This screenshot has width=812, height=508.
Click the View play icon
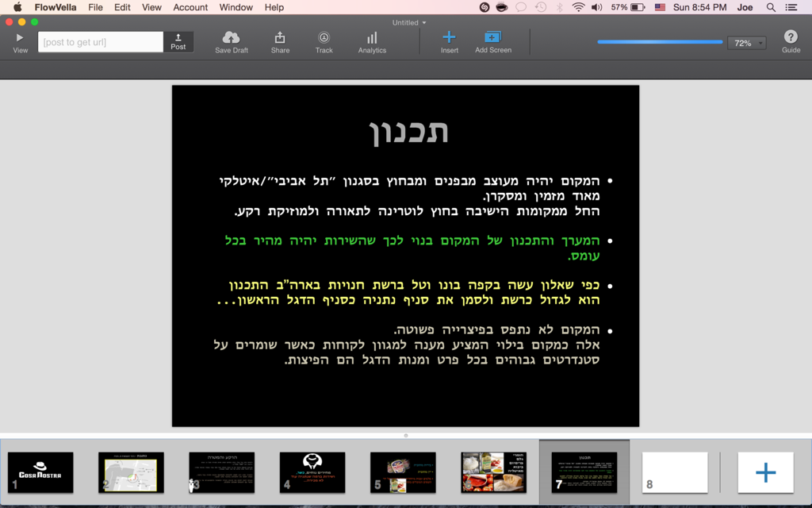(20, 38)
